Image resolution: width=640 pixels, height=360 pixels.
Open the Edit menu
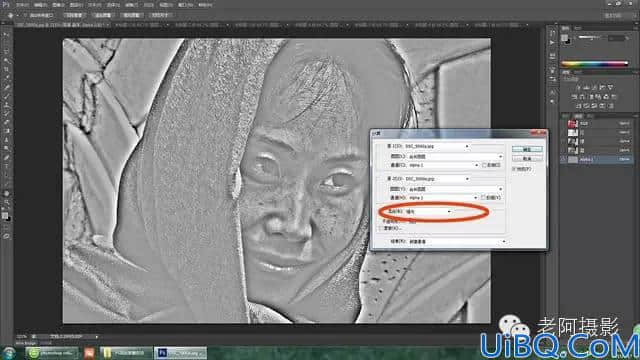tap(40, 5)
